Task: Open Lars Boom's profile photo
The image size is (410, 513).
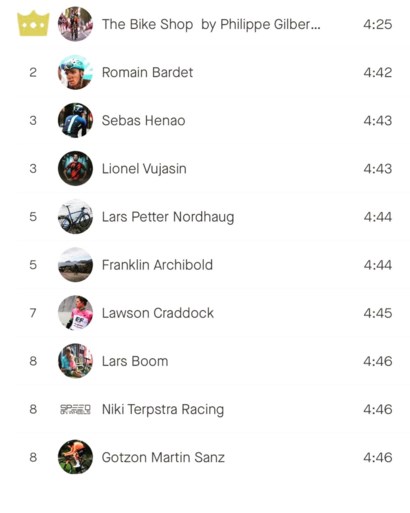Action: (75, 361)
